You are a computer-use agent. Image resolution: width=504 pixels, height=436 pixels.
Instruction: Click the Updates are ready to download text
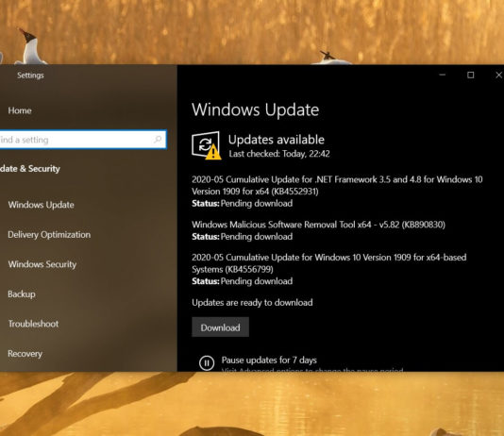pos(252,303)
